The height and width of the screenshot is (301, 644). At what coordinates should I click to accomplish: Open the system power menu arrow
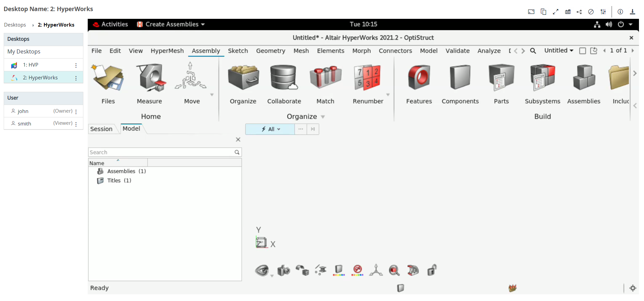pos(631,24)
